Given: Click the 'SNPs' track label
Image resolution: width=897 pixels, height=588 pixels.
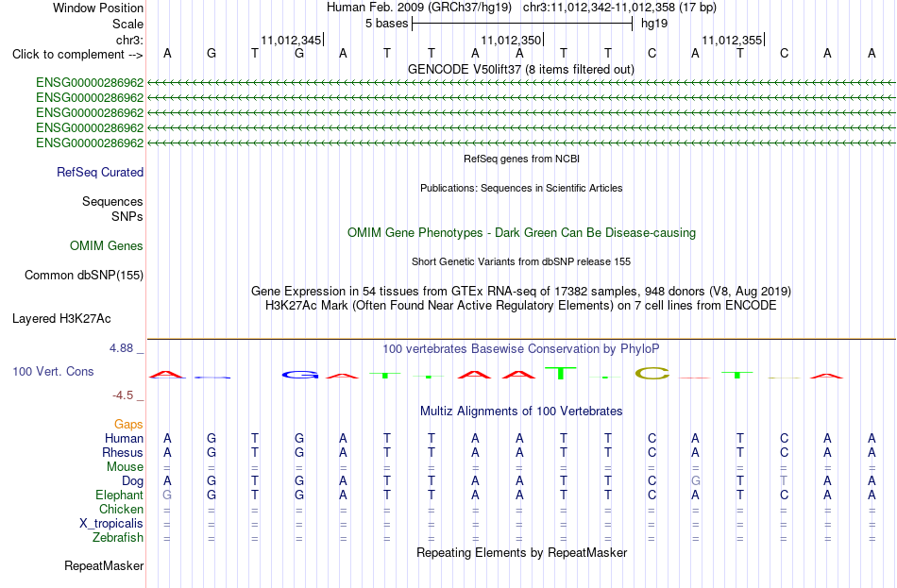Looking at the screenshot, I should point(127,217).
